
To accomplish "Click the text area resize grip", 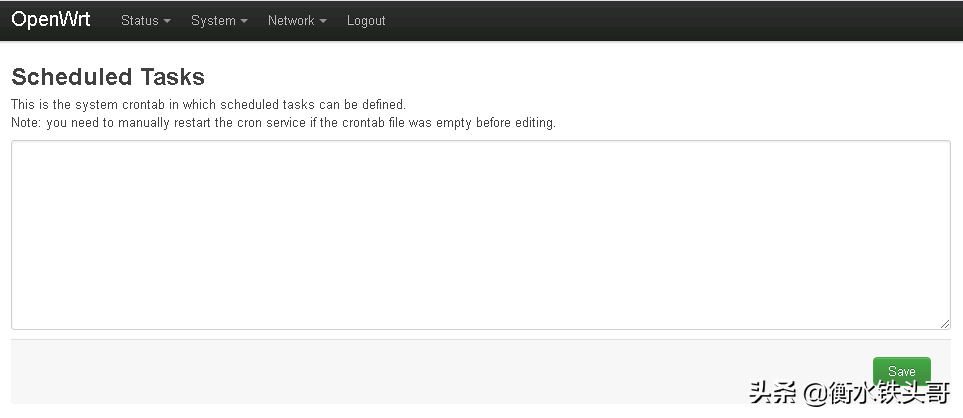I will (945, 324).
